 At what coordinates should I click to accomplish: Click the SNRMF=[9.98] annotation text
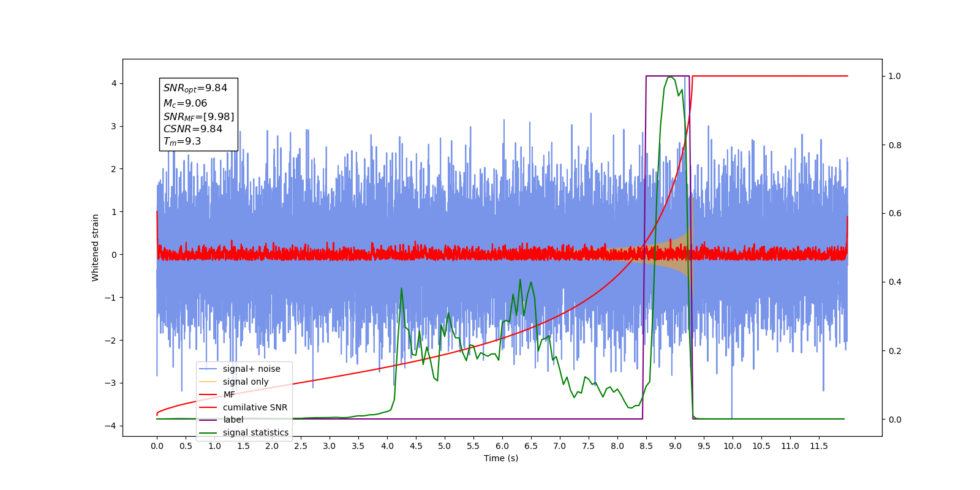coord(198,116)
